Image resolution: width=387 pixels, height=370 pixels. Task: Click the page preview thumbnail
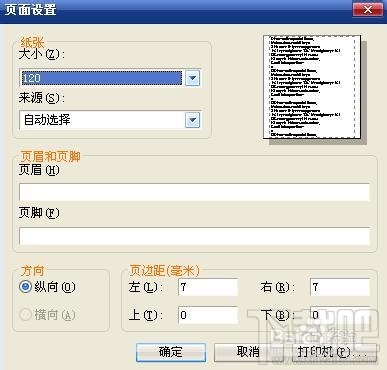pos(312,87)
